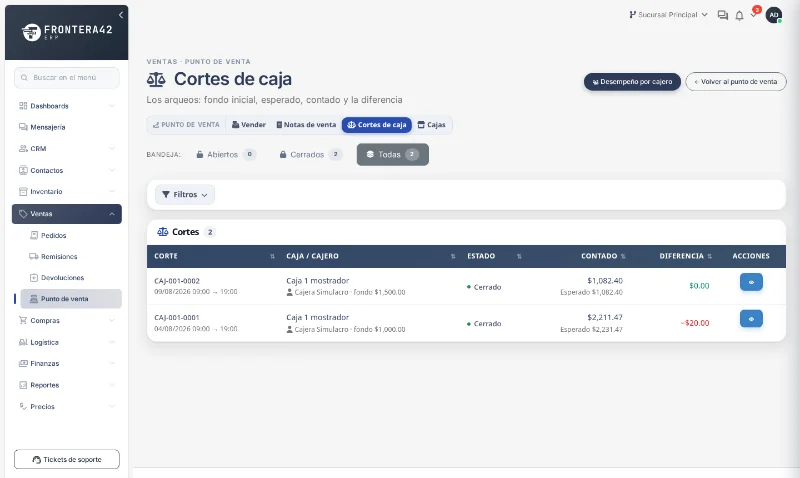Open the notifications bell
The height and width of the screenshot is (478, 800).
click(739, 15)
